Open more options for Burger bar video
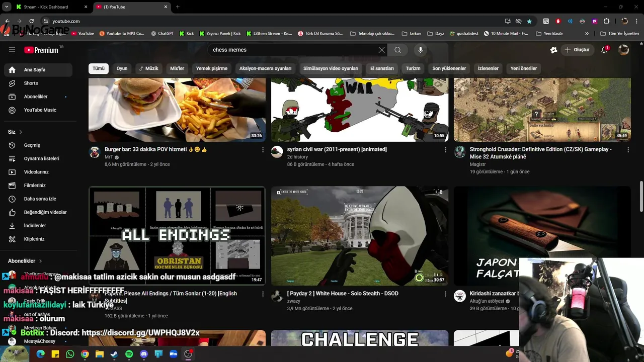644x362 pixels. tap(263, 150)
